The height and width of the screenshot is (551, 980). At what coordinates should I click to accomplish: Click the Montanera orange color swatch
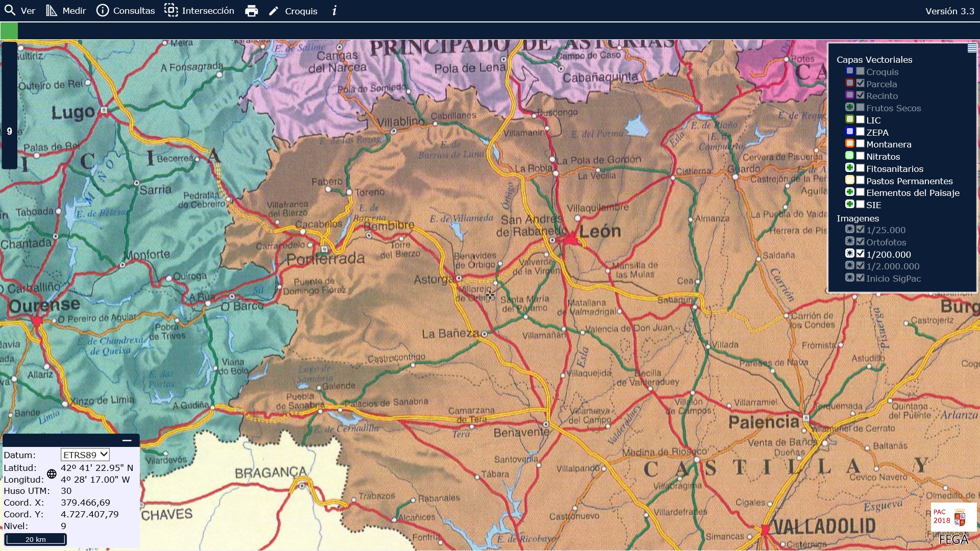point(850,144)
